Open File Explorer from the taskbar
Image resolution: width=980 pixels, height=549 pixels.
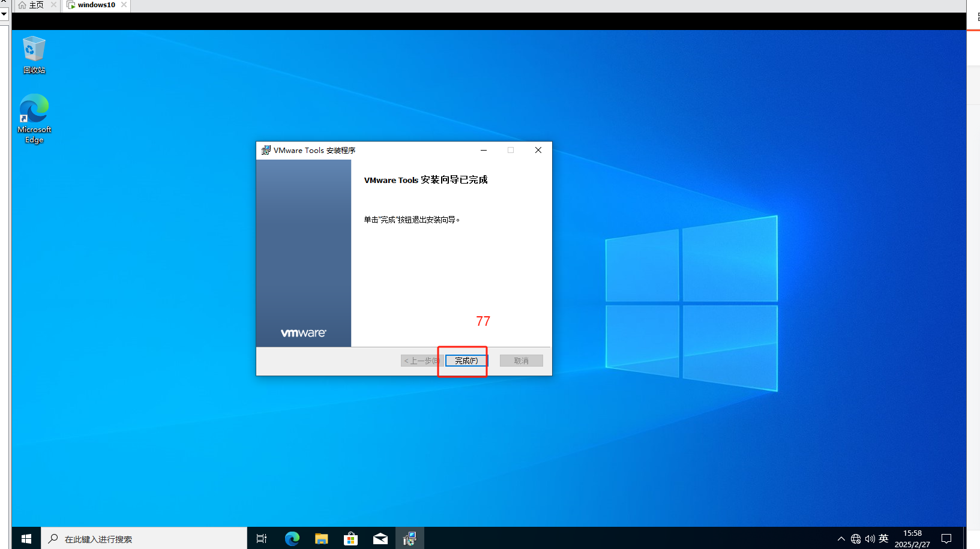pos(321,538)
